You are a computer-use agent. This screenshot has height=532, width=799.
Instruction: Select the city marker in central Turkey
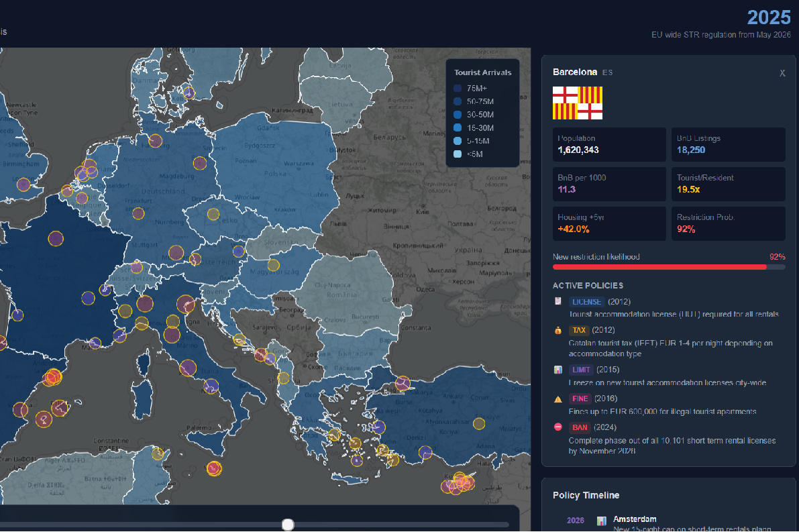tap(478, 423)
